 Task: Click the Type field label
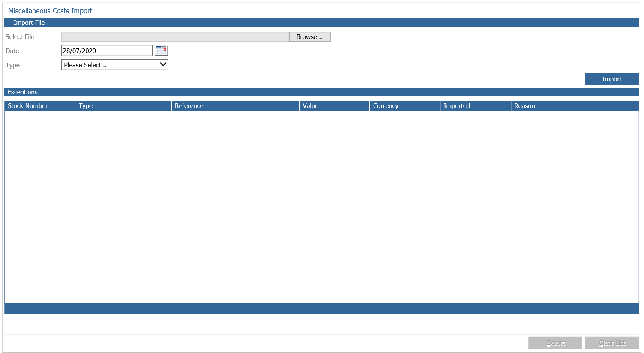coord(13,65)
